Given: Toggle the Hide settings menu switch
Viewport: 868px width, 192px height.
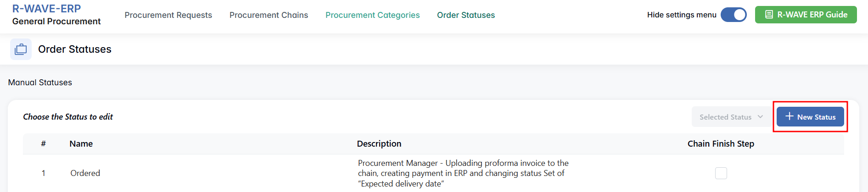Looking at the screenshot, I should [733, 15].
